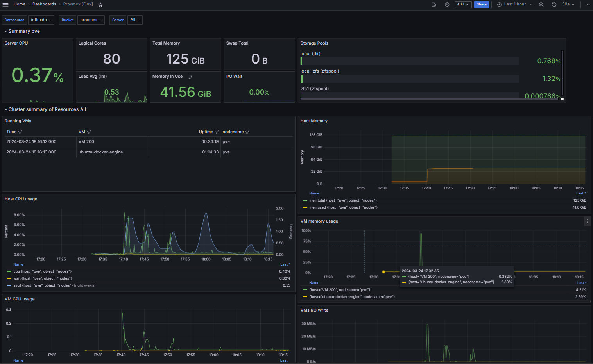This screenshot has height=364, width=593.
Task: Open Host CPU usage panel title
Action: (x=21, y=199)
